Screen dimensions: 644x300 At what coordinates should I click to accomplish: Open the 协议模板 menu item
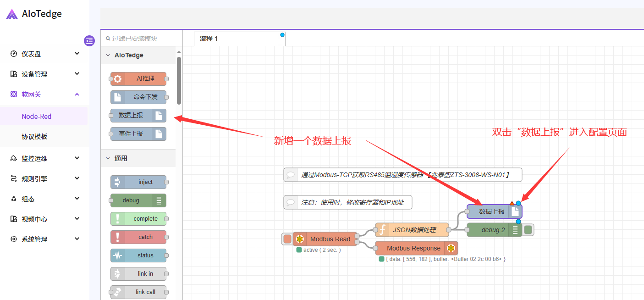tap(34, 136)
